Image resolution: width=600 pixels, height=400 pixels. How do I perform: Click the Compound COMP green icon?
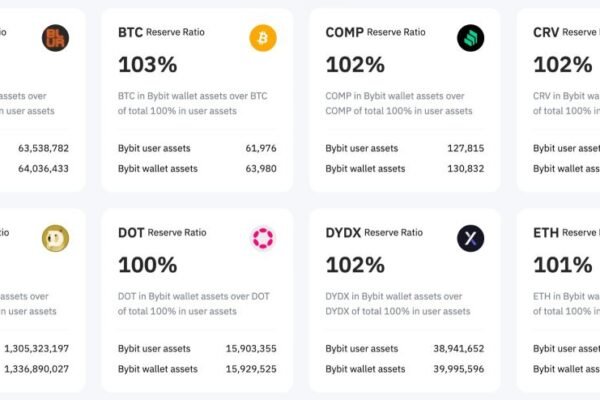pyautogui.click(x=470, y=39)
